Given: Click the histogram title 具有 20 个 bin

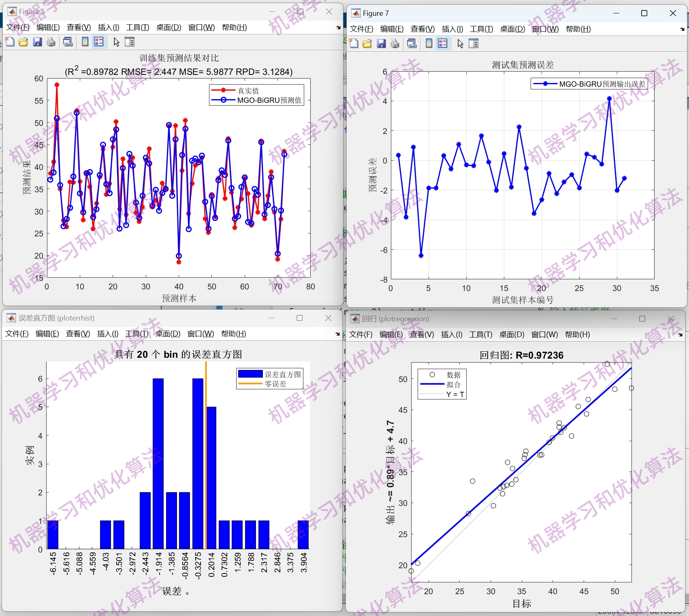Looking at the screenshot, I should tap(178, 355).
